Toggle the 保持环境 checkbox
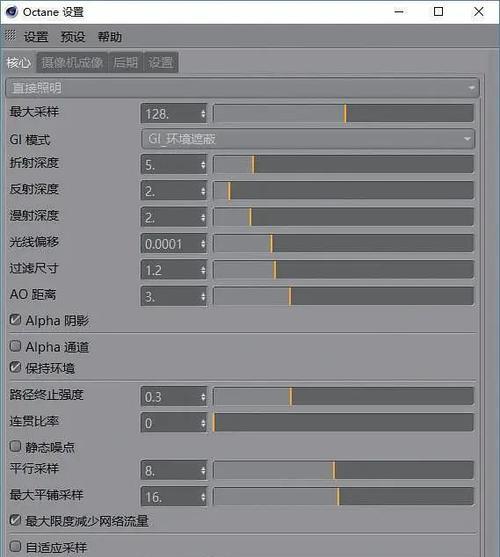This screenshot has height=557, width=500. (x=15, y=367)
